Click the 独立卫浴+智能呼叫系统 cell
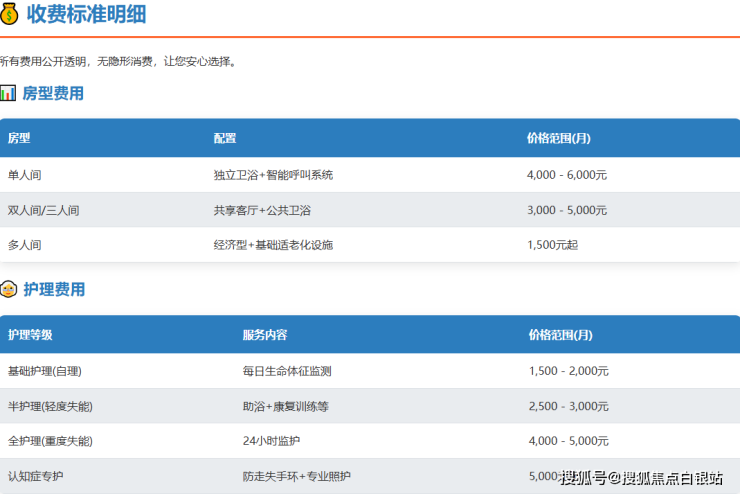The height and width of the screenshot is (494, 740). pos(273,175)
